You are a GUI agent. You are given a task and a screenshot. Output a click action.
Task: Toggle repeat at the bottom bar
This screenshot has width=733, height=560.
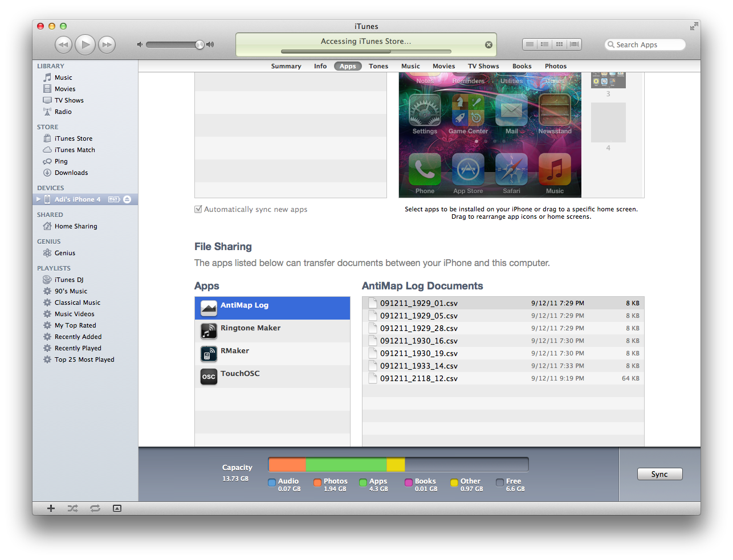tap(95, 508)
